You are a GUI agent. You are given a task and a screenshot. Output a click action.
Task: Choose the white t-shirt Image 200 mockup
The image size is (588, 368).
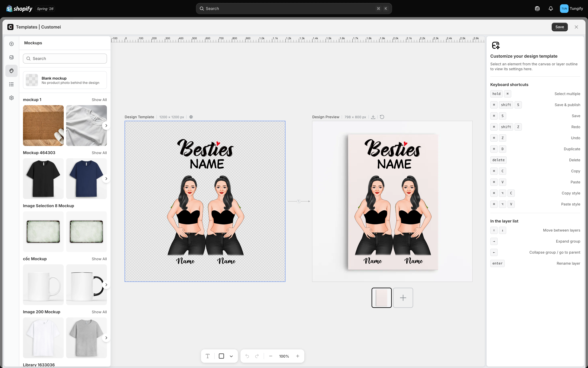point(43,338)
